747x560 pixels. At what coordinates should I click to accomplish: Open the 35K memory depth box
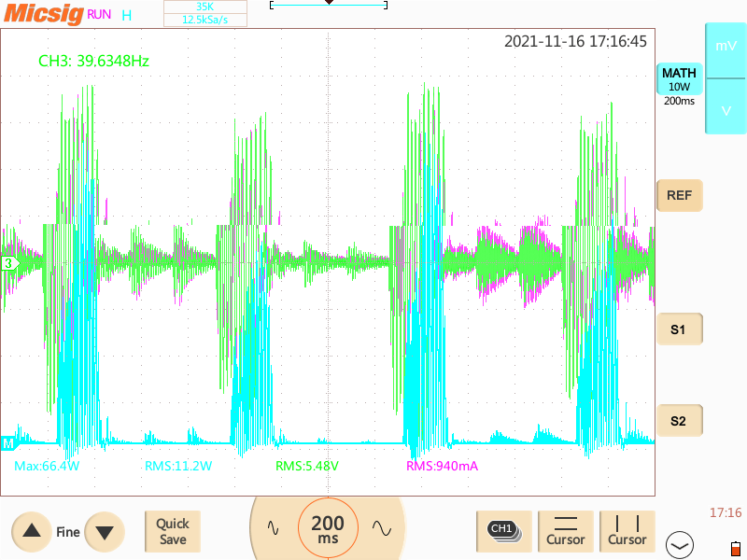(x=205, y=7)
